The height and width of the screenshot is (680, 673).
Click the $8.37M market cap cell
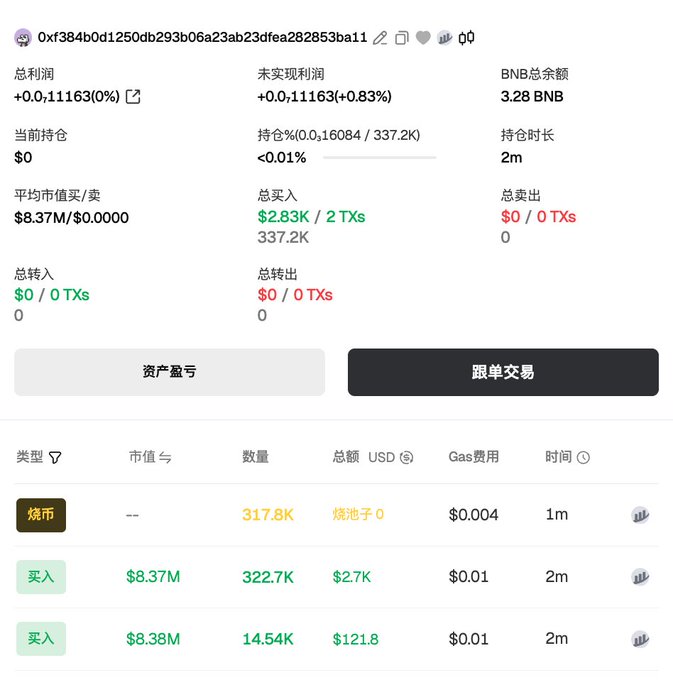[x=153, y=577]
